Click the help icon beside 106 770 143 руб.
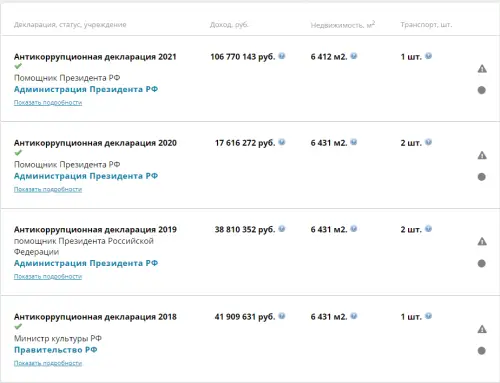This screenshot has width=500, height=383. 282,56
